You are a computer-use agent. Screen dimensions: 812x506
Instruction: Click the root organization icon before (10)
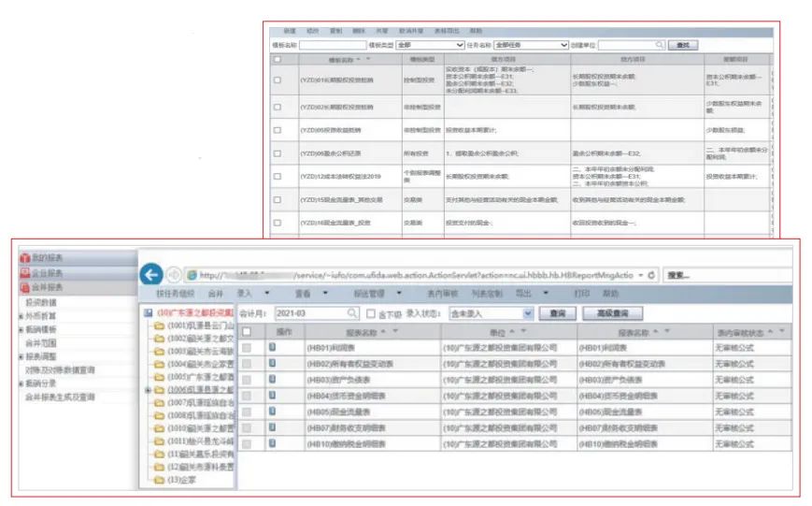pos(149,312)
